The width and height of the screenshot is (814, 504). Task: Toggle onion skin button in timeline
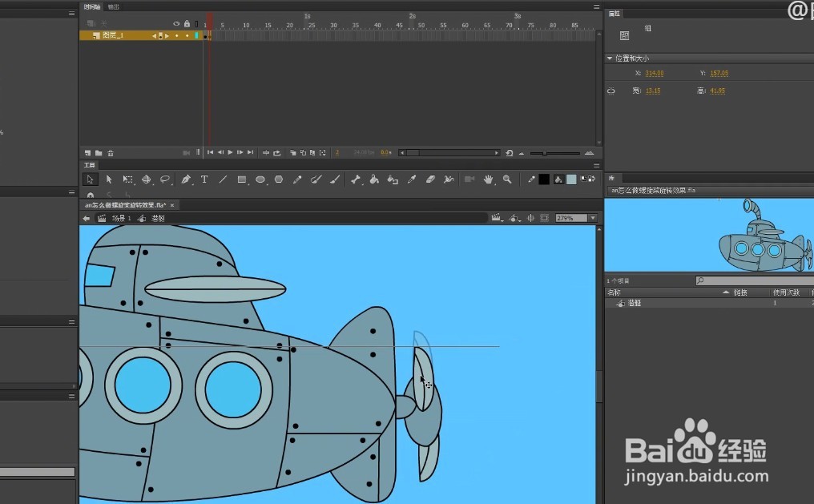click(293, 152)
